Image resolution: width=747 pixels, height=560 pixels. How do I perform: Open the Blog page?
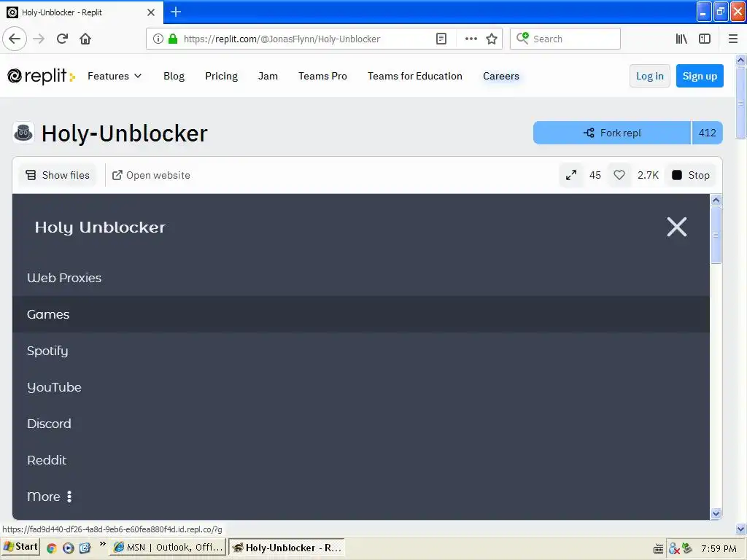click(x=174, y=76)
